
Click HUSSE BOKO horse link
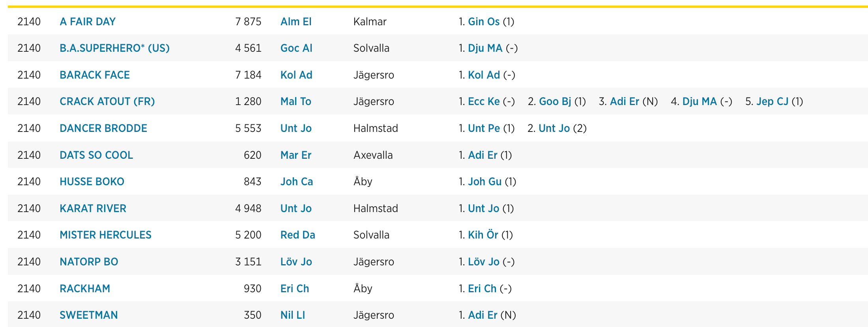tap(92, 182)
